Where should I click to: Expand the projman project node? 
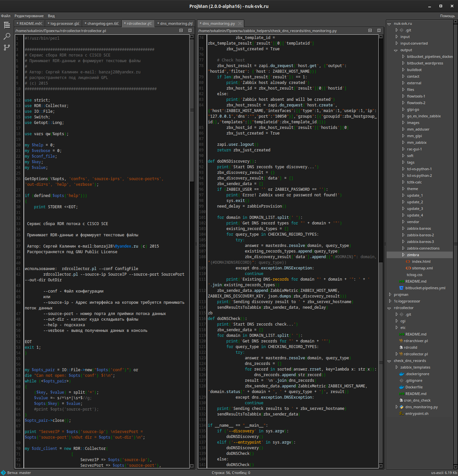pyautogui.click(x=390, y=295)
